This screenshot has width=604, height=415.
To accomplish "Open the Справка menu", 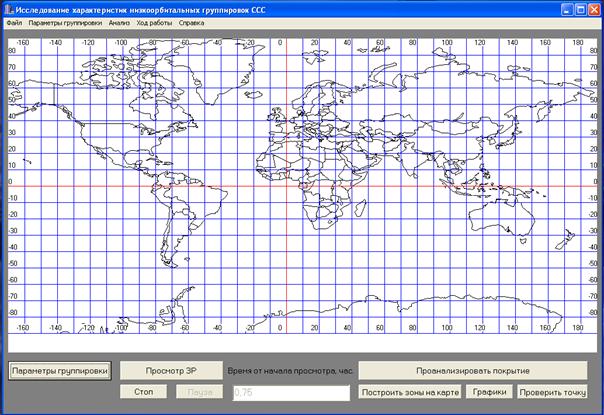I will pos(191,22).
